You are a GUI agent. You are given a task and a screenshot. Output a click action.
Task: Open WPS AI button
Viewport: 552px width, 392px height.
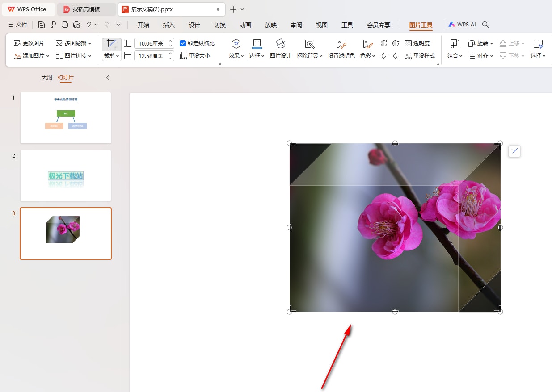click(x=462, y=25)
